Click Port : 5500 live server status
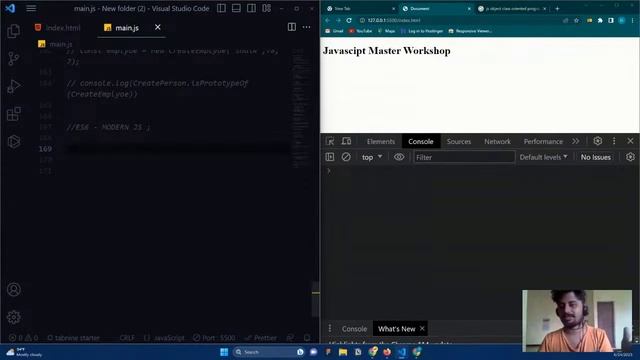Screen dimensions: 640x360 click(214, 338)
